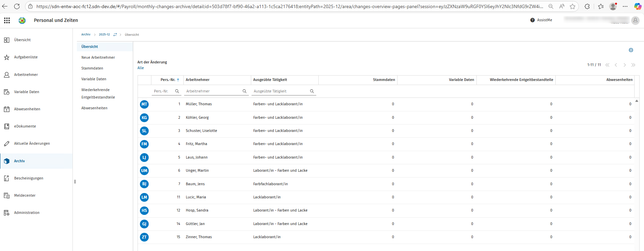
Task: Switch period using breadcrumb swap icon
Action: [x=115, y=35]
